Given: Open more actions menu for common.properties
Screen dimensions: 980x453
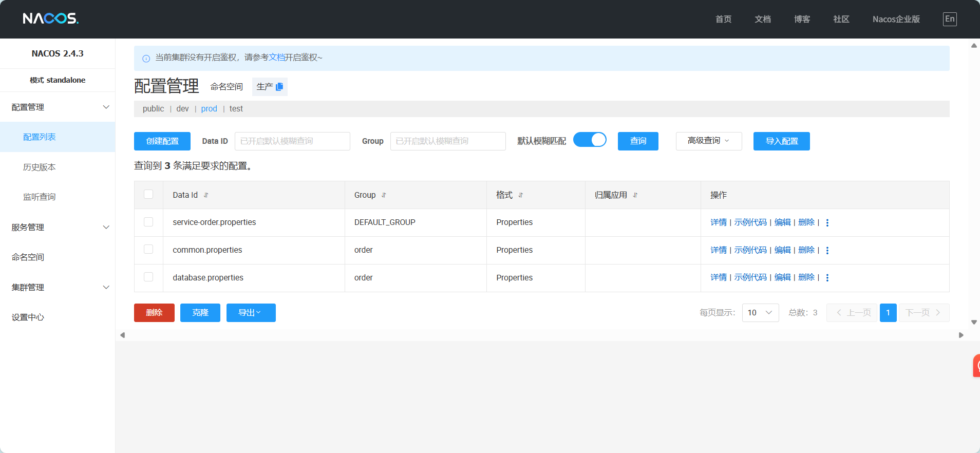Looking at the screenshot, I should tap(827, 251).
